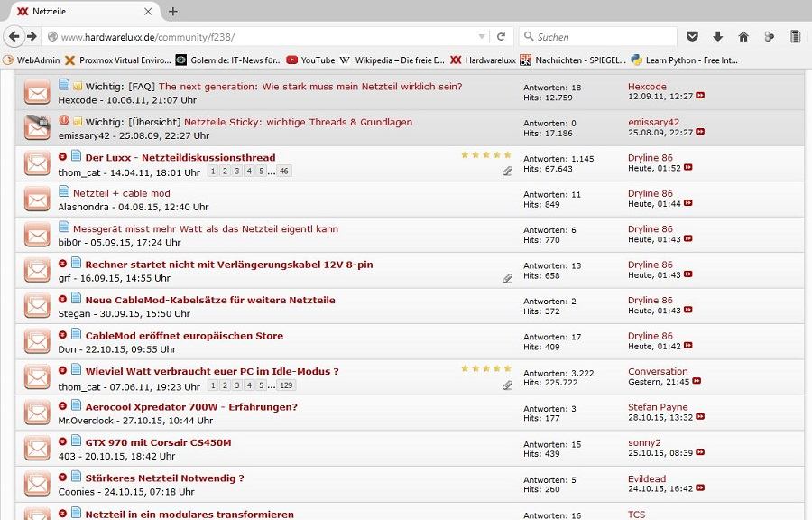
Task: Go to page 46 of Netzteildiskussionsthread
Action: point(284,171)
